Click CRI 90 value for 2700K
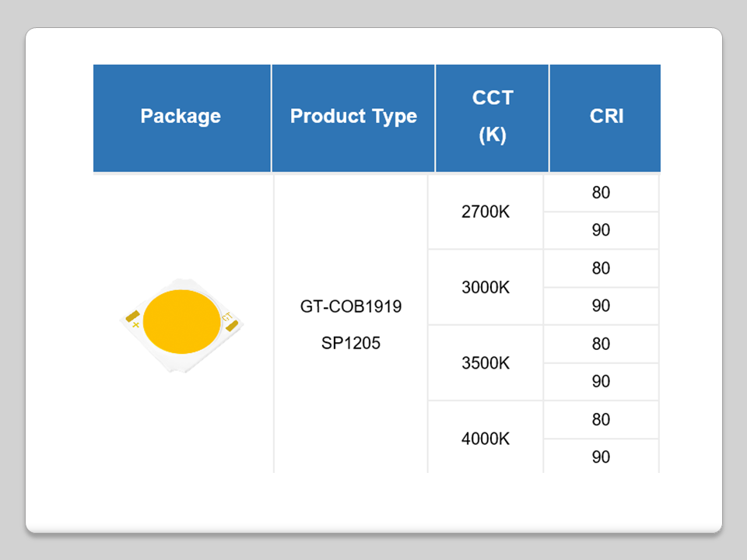The image size is (747, 560). coord(601,230)
